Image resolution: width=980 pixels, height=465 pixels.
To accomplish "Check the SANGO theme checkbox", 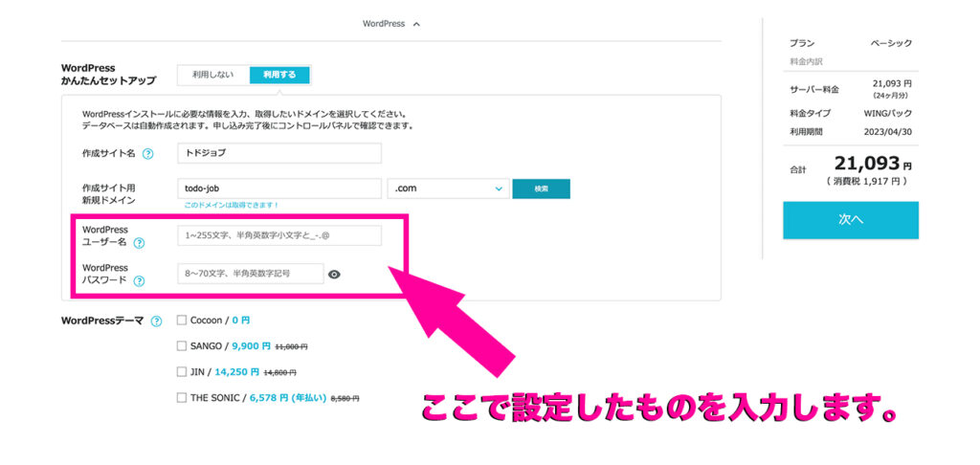I will (x=182, y=345).
